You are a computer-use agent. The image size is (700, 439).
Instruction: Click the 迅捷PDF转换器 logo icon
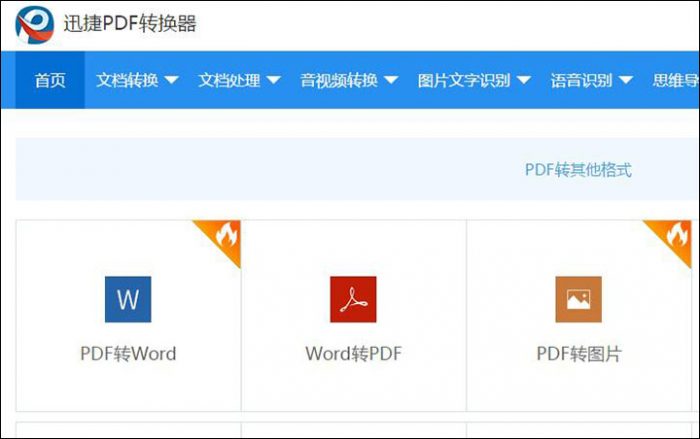[x=34, y=25]
